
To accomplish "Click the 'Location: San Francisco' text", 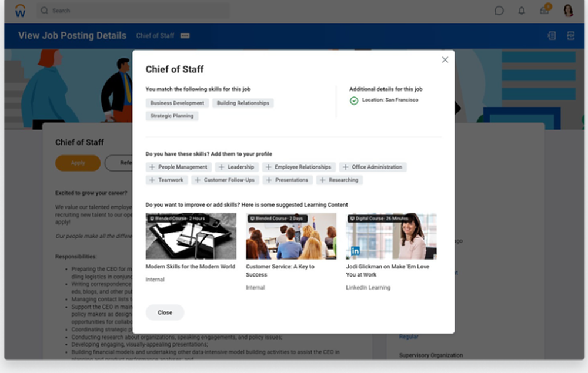I will 390,100.
